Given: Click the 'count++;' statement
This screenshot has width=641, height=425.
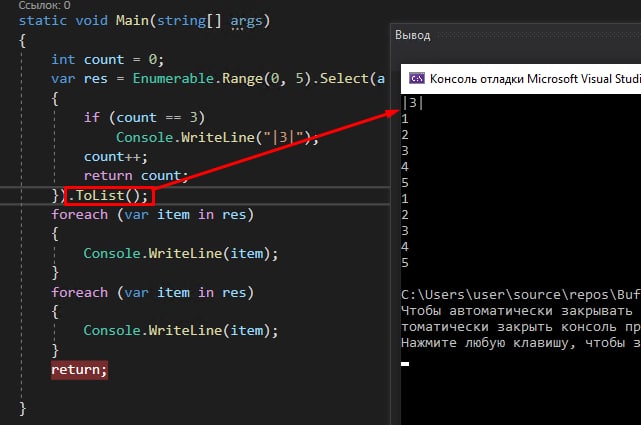Looking at the screenshot, I should (116, 157).
